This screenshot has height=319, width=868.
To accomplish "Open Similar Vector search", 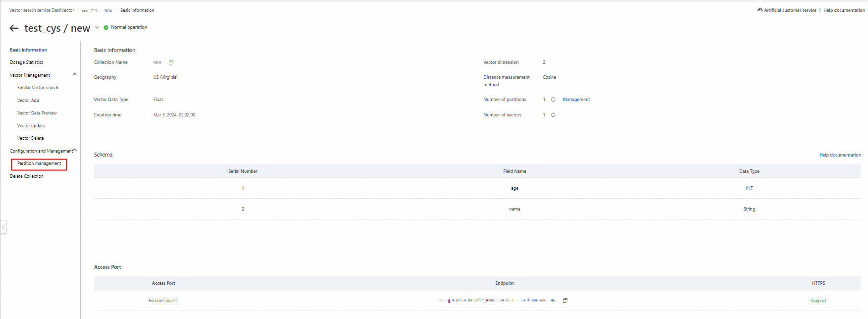I will [x=38, y=88].
